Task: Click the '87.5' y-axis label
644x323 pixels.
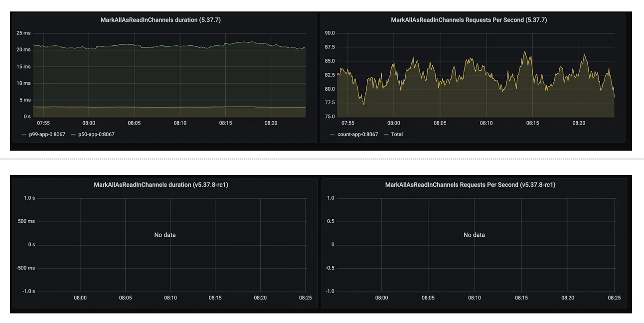Action: tap(329, 47)
